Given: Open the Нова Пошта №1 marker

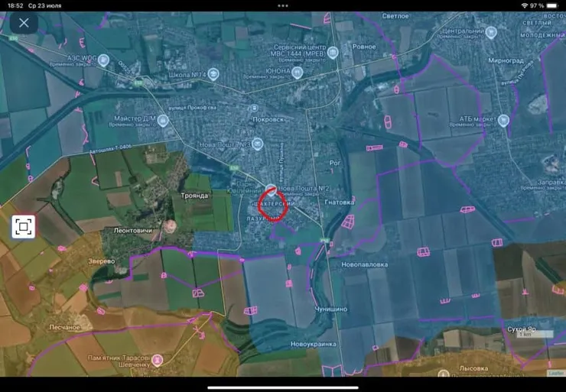Looking at the screenshot, I should click(x=258, y=143).
